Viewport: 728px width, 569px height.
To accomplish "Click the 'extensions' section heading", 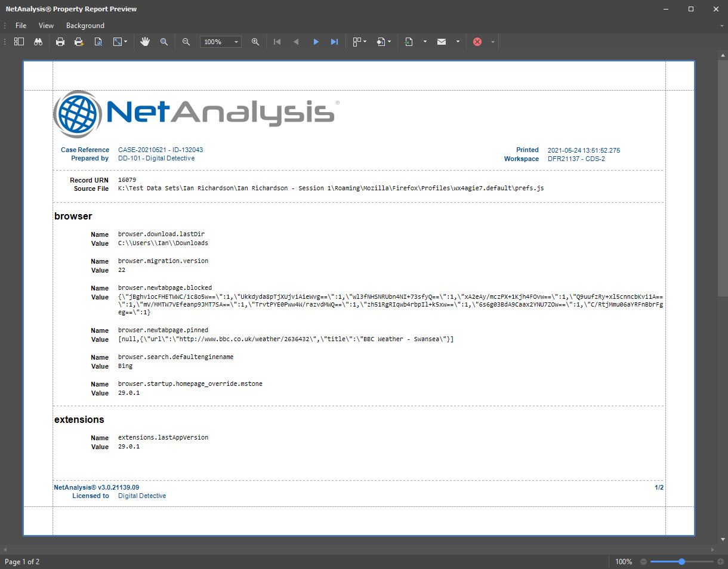I will pos(79,419).
